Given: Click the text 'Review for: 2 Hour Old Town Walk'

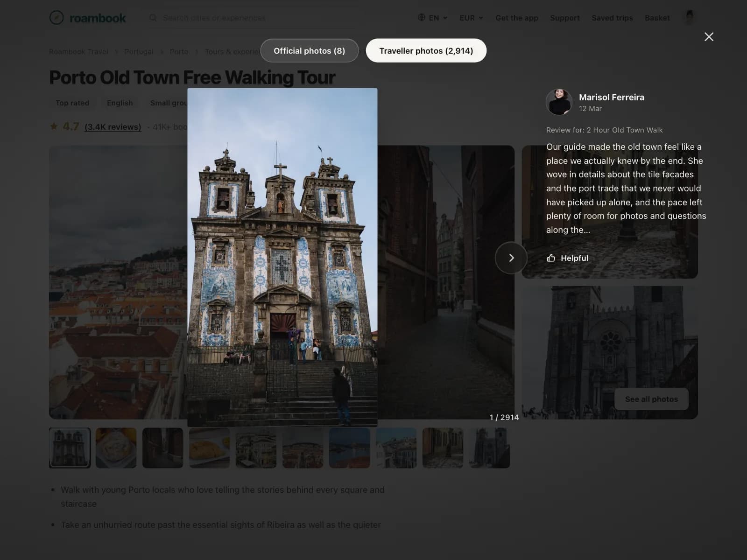Looking at the screenshot, I should click(x=604, y=130).
